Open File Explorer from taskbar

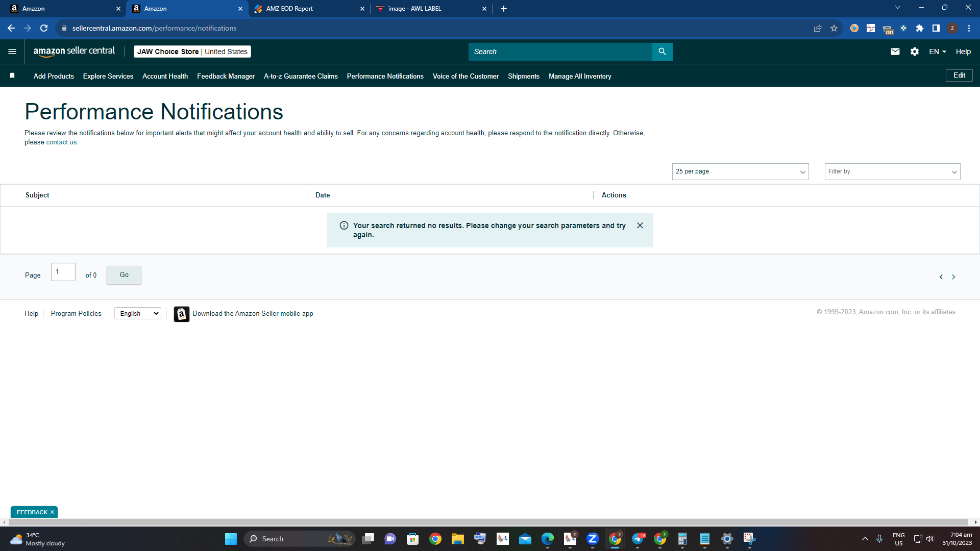tap(457, 539)
